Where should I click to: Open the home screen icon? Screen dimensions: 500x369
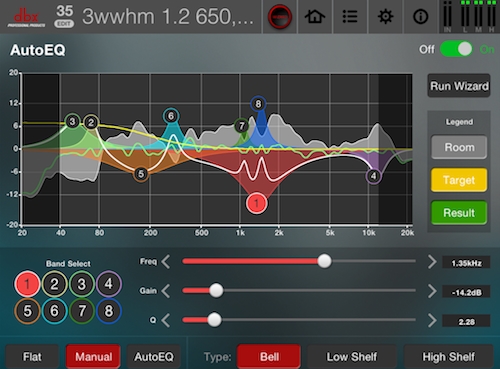point(315,16)
